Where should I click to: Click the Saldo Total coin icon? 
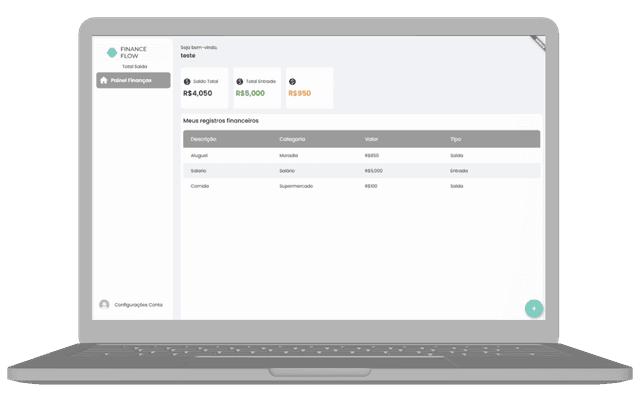187,81
